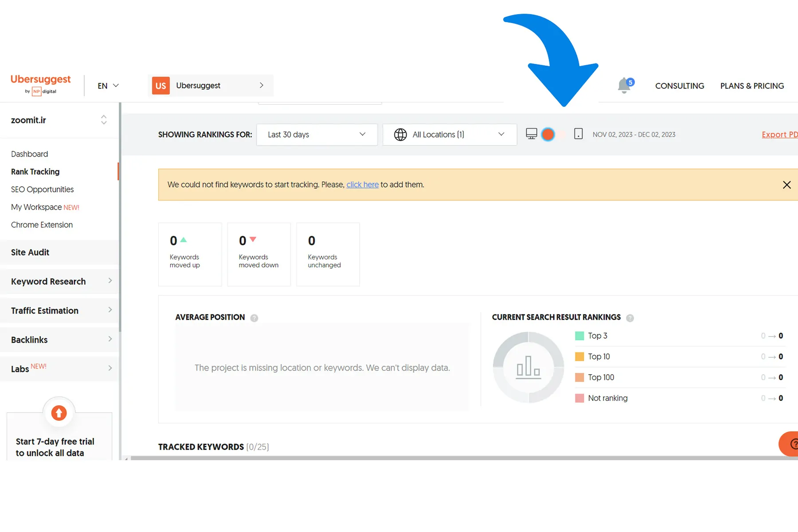The height and width of the screenshot is (532, 798).
Task: Toggle the desktop/mobile switch
Action: [x=554, y=134]
